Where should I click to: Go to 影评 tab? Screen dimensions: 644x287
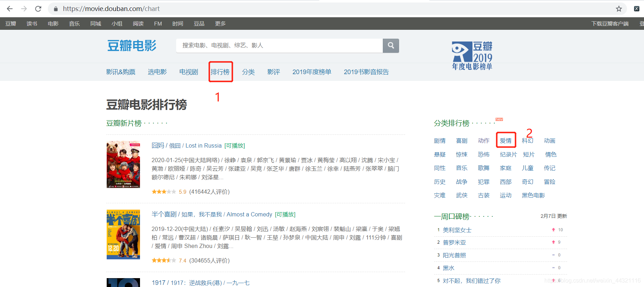point(274,72)
